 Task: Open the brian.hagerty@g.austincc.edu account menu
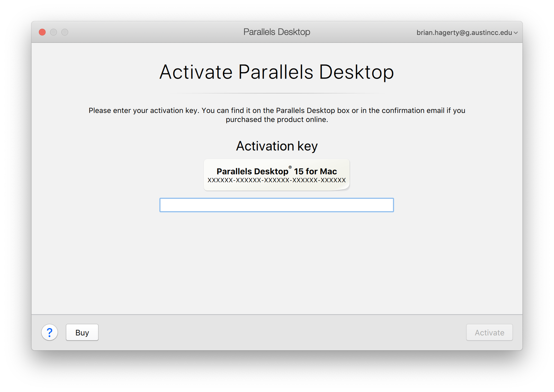[x=464, y=33]
